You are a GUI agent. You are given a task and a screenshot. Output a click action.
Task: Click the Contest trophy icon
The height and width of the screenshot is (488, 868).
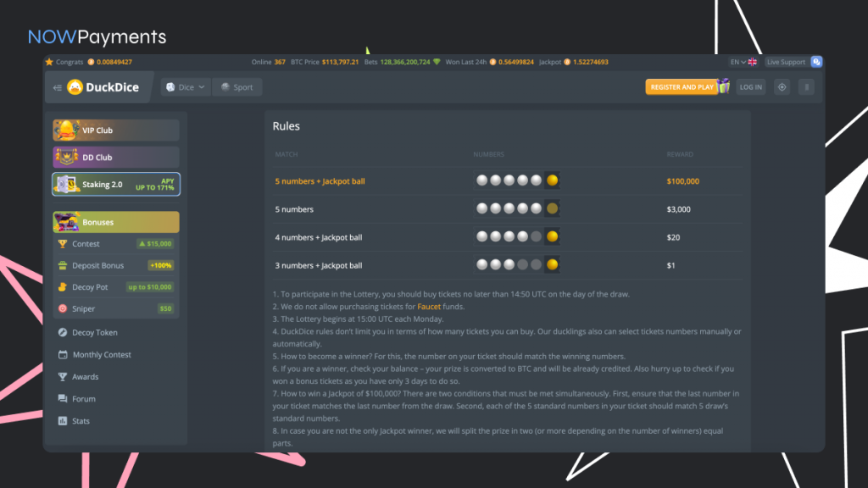63,243
